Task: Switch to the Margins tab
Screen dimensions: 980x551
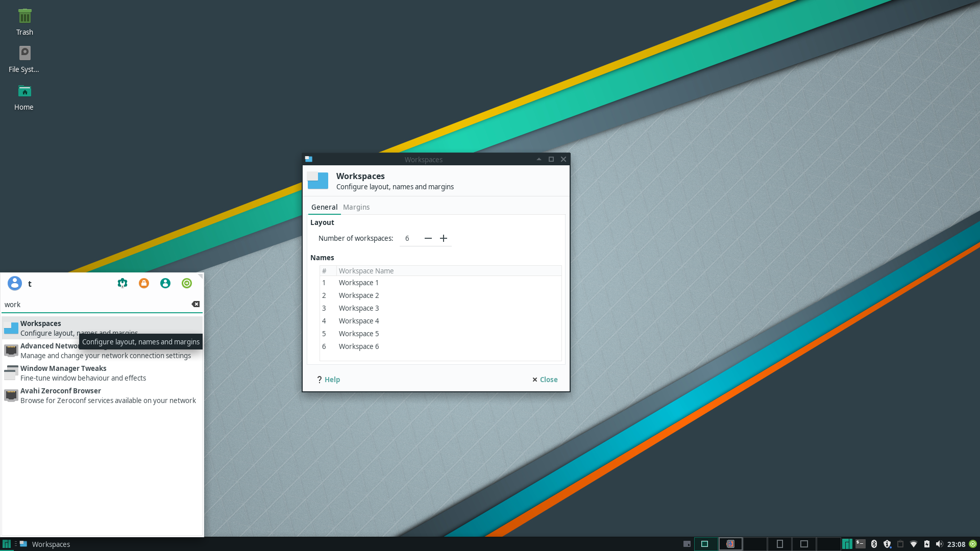Action: click(x=356, y=207)
